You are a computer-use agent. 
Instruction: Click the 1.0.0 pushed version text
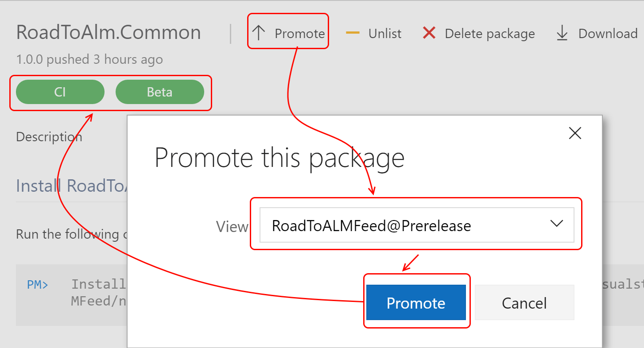pos(89,59)
